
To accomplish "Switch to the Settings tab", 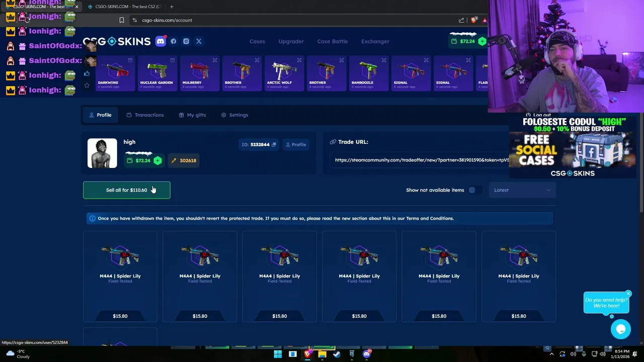I will click(234, 115).
